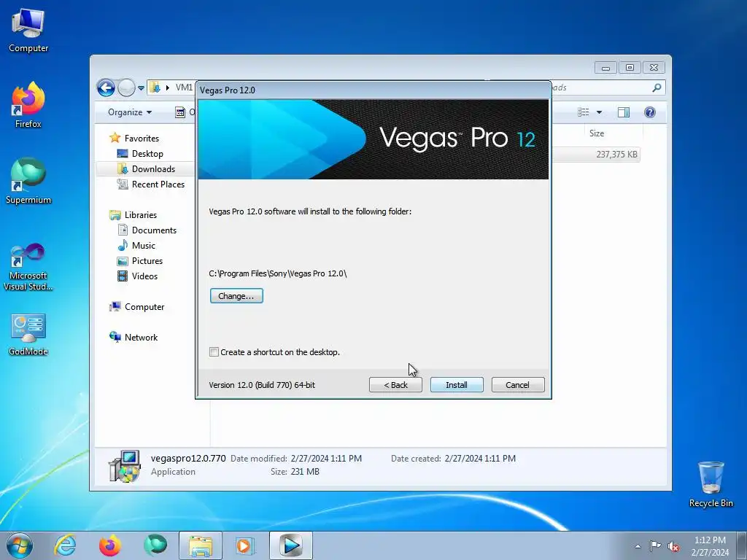The height and width of the screenshot is (560, 747).
Task: Switch to File Explorer taskbar button
Action: [x=201, y=545]
